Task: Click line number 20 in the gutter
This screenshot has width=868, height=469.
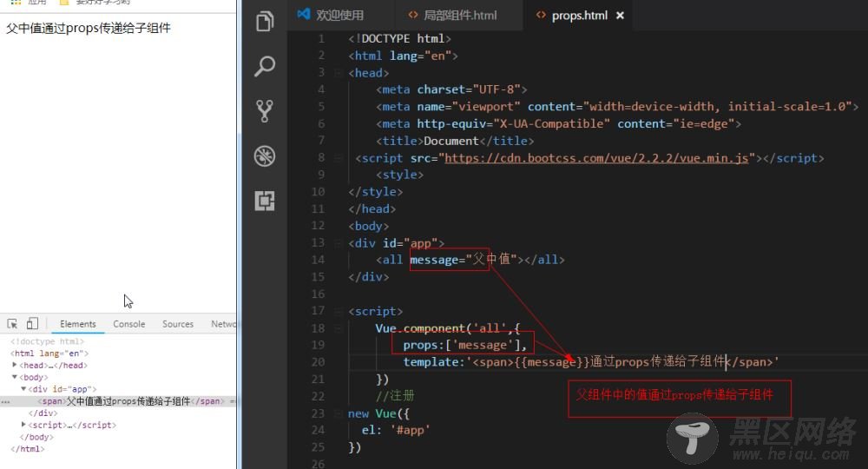Action: [318, 362]
